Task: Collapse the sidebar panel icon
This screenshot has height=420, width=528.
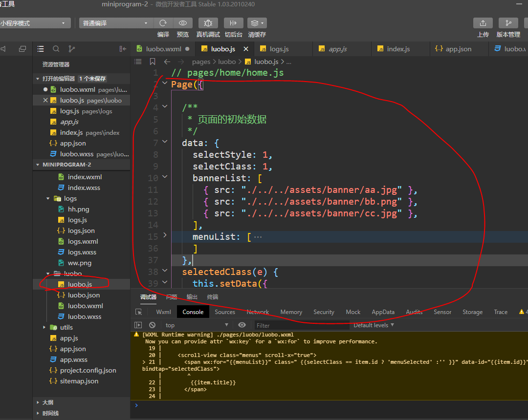Action: pyautogui.click(x=123, y=49)
